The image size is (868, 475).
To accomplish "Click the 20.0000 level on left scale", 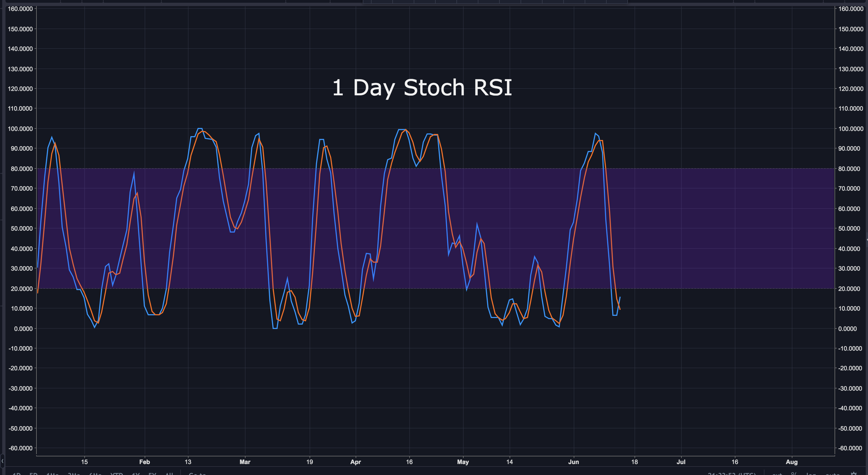I will [22, 289].
